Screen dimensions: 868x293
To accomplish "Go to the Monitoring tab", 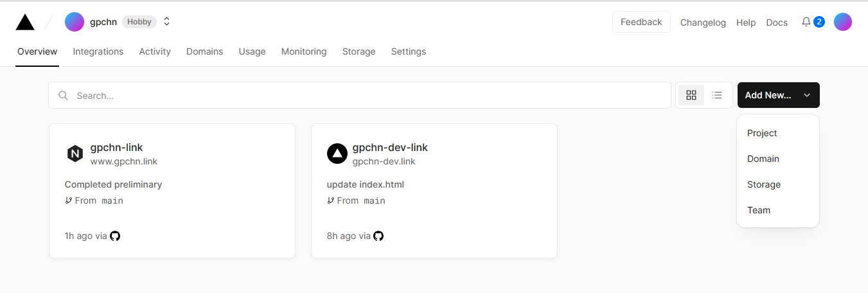I will [x=303, y=51].
